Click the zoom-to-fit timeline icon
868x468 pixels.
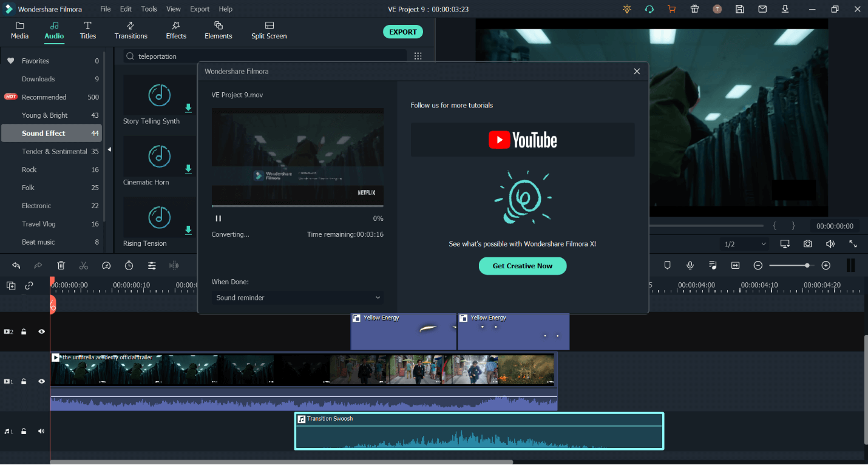(736, 265)
